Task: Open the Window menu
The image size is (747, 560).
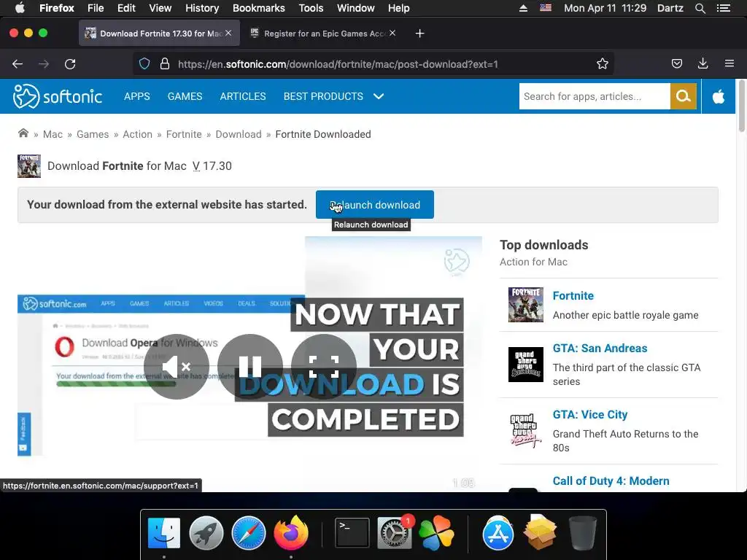Action: tap(356, 8)
